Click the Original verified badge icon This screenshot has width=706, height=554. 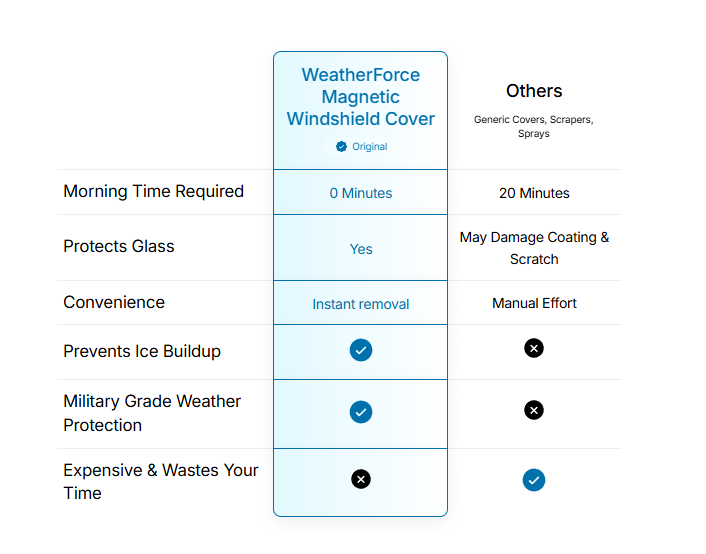click(x=341, y=146)
